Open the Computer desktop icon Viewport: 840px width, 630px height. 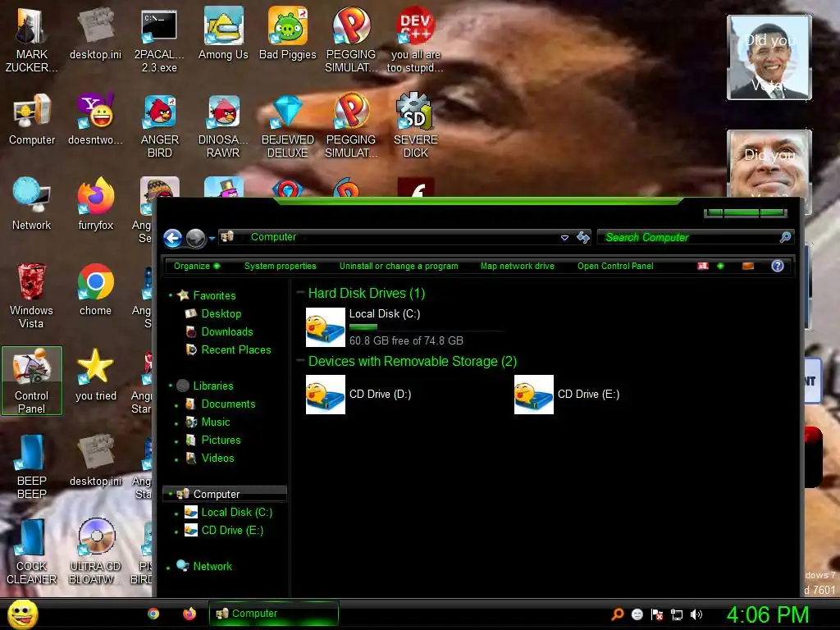pyautogui.click(x=32, y=119)
